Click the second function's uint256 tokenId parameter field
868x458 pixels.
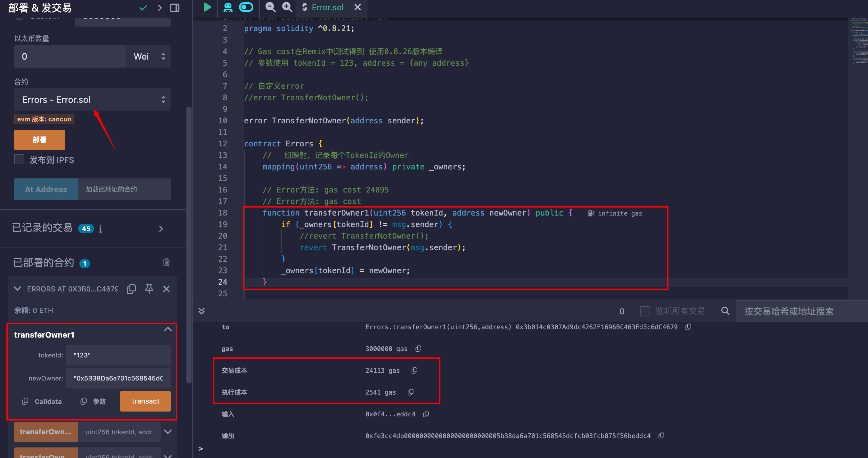tap(119, 432)
